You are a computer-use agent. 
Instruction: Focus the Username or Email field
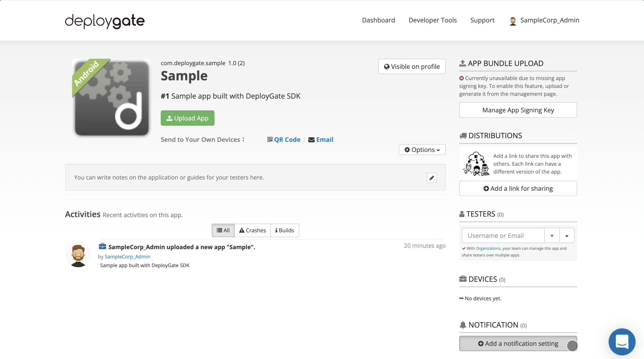(503, 236)
